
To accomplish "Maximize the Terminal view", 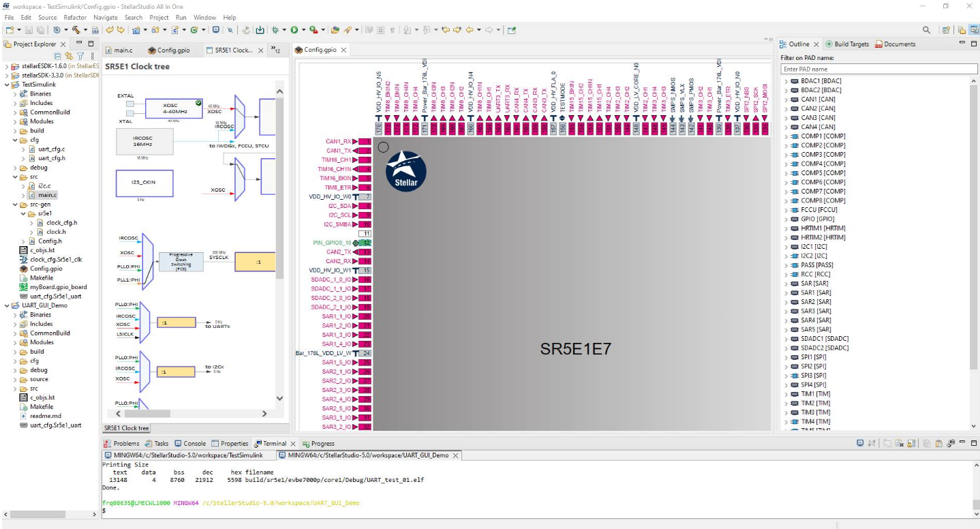I will (974, 443).
